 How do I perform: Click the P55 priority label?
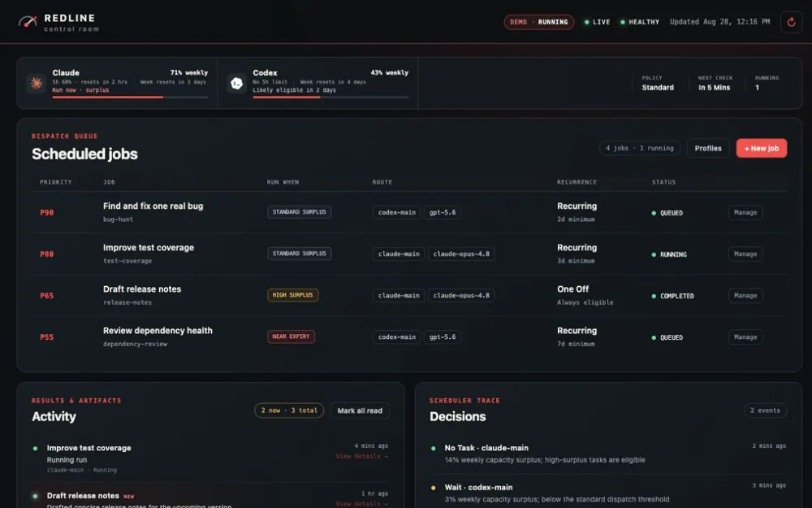pyautogui.click(x=46, y=337)
